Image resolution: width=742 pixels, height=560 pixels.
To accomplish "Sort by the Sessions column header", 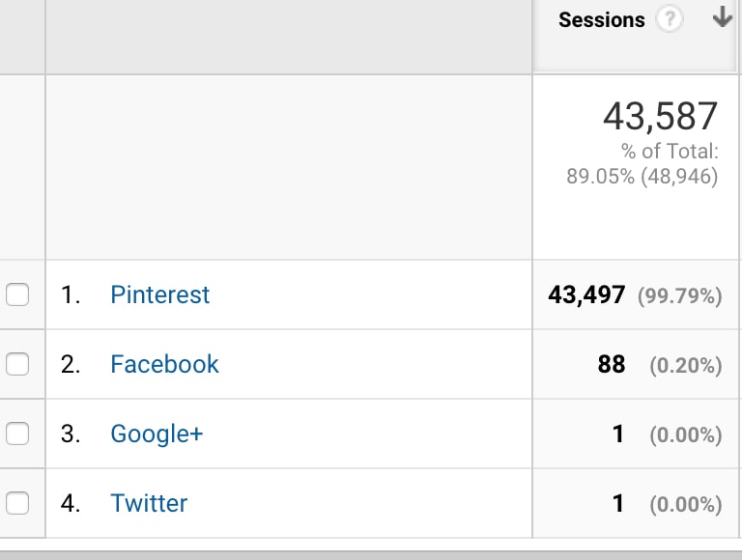I will tap(602, 20).
